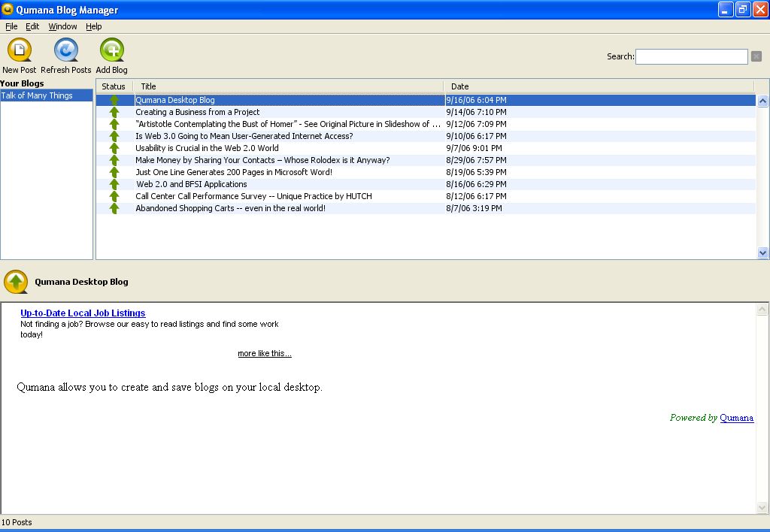The image size is (770, 532).
Task: Select post 'Web 2.0 and BFSI Applications'
Action: (x=192, y=184)
